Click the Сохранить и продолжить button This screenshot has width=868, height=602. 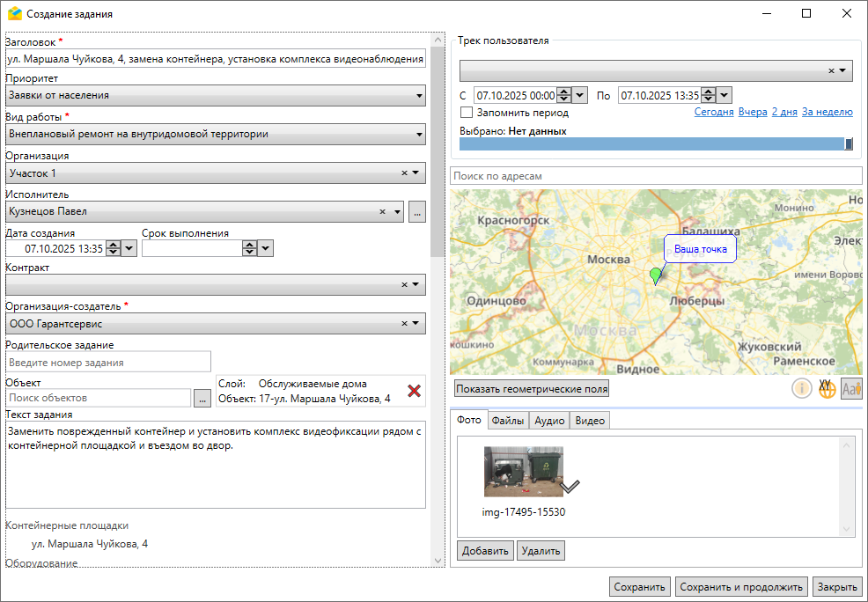[x=742, y=587]
